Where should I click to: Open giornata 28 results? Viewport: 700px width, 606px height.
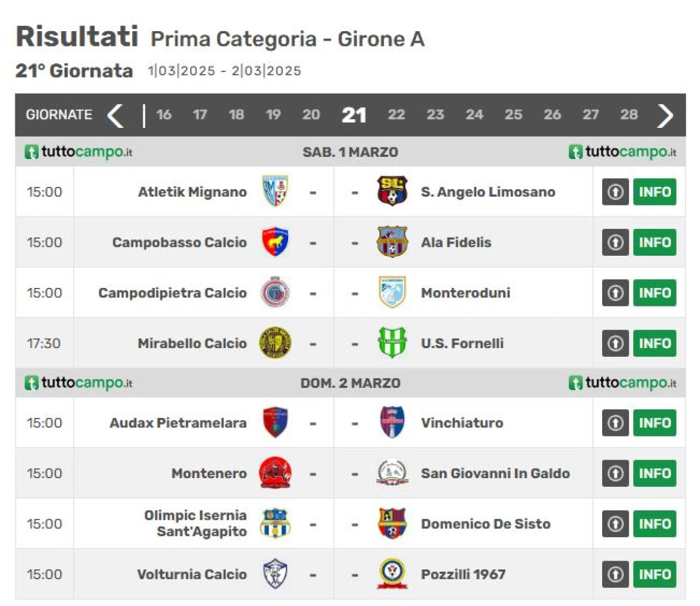(x=629, y=115)
